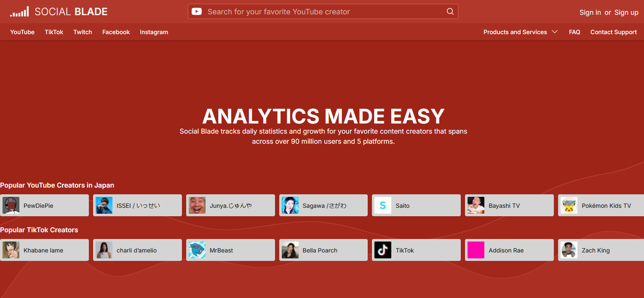The image size is (644, 298).
Task: Open PewDiePie's avatar thumbnail
Action: coord(11,206)
